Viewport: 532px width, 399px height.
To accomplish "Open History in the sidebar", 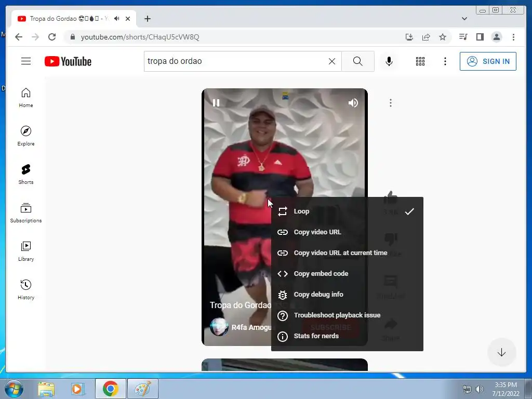I will [26, 289].
